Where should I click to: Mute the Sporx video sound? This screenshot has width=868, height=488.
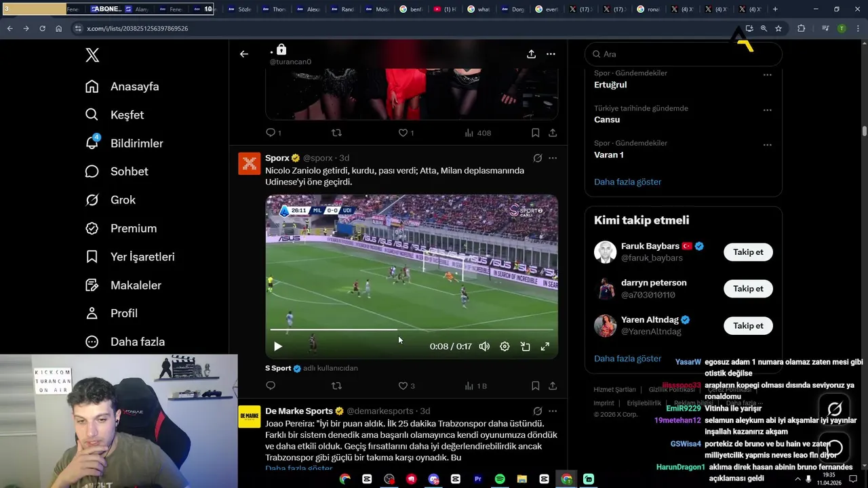484,346
